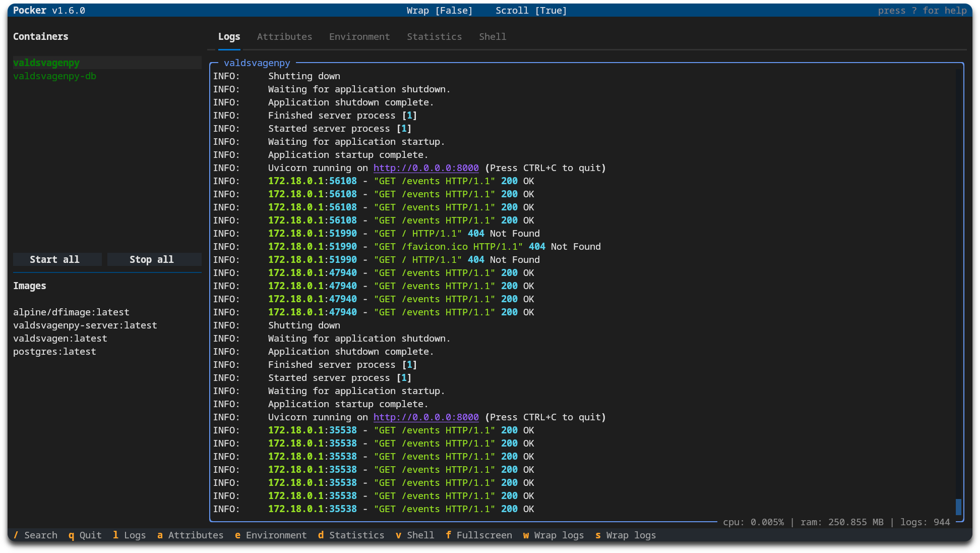980x553 pixels.
Task: Click the Fullscreen shortcut in the footer
Action: [478, 535]
